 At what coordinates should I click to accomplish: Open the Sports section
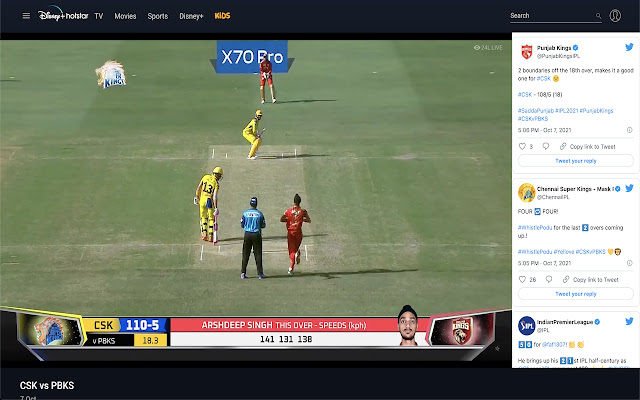click(x=158, y=16)
